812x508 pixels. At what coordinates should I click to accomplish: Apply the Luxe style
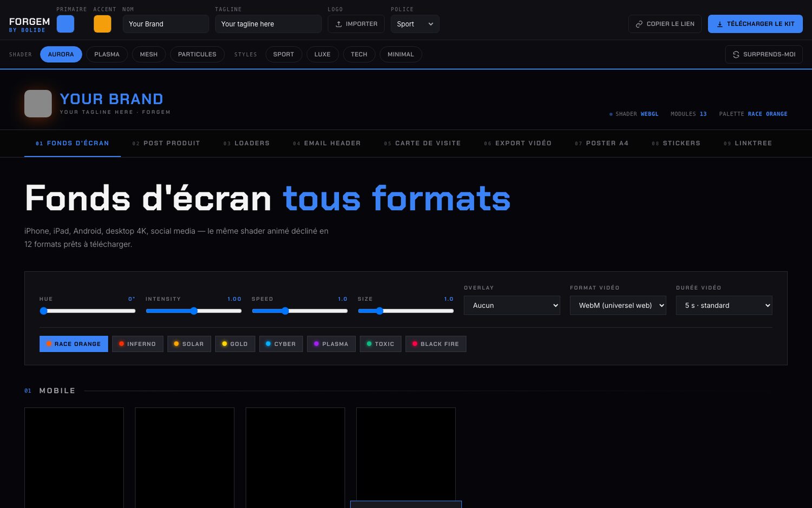click(323, 54)
